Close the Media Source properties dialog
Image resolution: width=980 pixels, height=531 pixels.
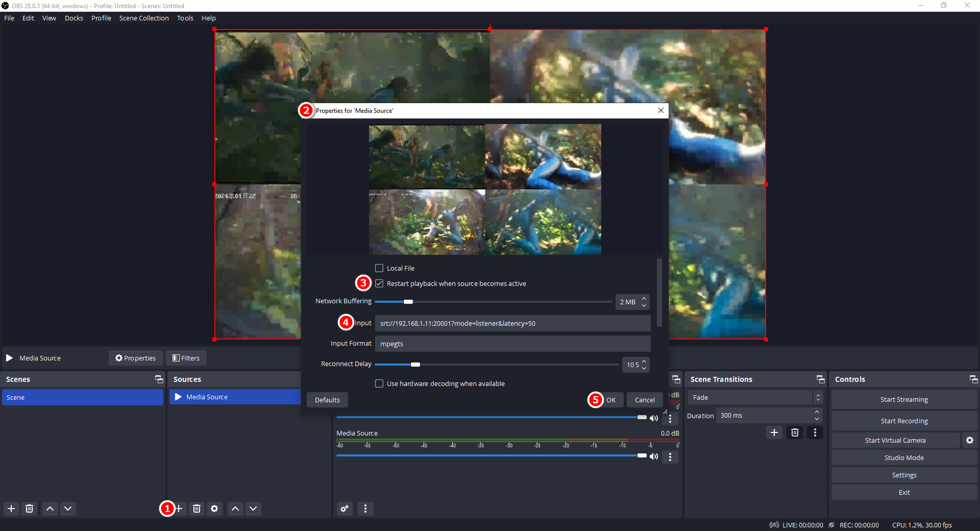[661, 110]
